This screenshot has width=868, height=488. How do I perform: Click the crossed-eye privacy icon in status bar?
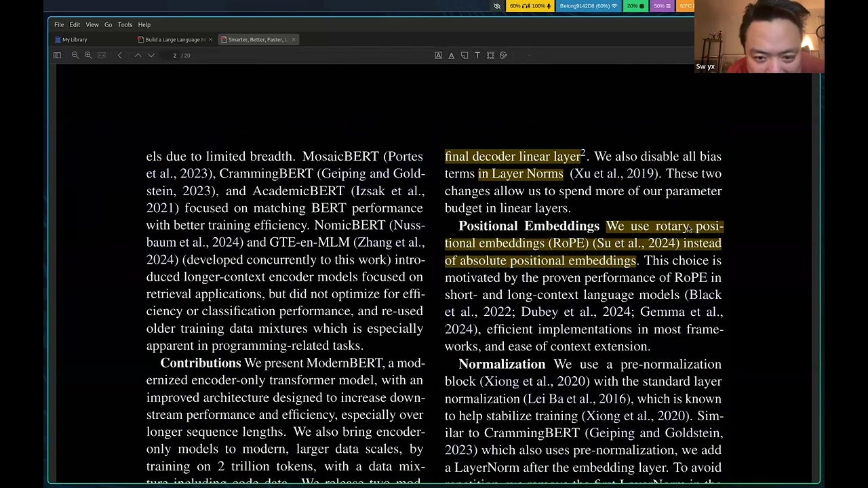point(497,6)
